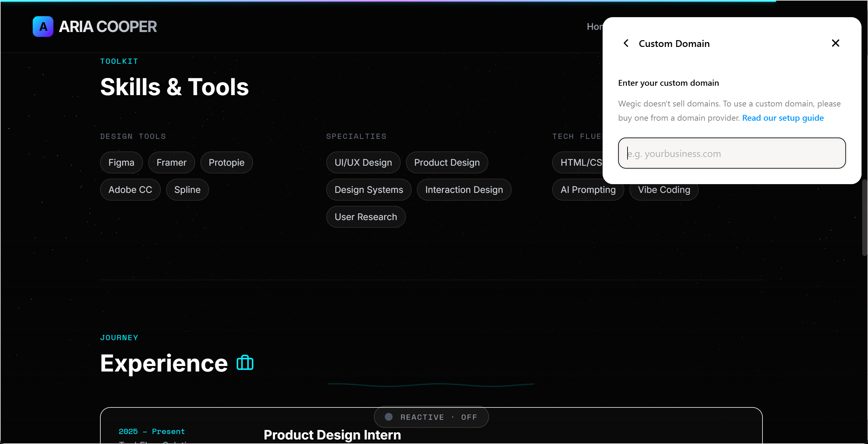Select the Interaction Design pill

coord(464,190)
